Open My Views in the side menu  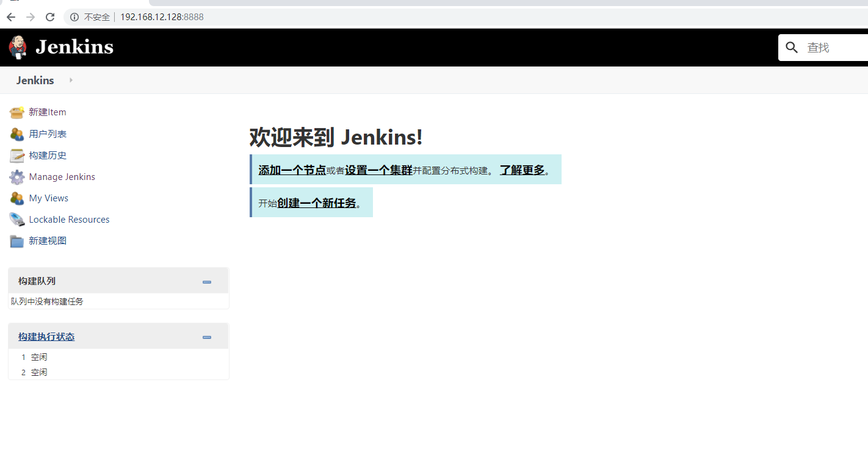pyautogui.click(x=49, y=198)
